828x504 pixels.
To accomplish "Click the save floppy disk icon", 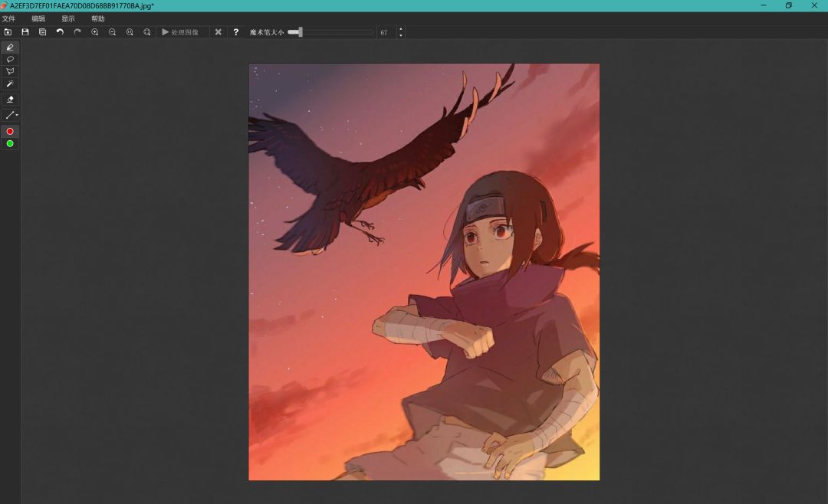I will (x=25, y=32).
